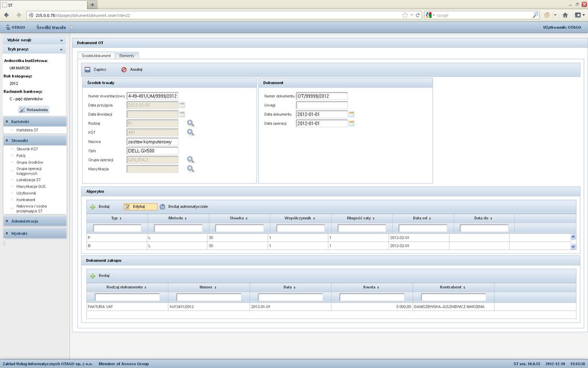Click the reload page icon
This screenshot has height=368, width=588.
pos(417,15)
